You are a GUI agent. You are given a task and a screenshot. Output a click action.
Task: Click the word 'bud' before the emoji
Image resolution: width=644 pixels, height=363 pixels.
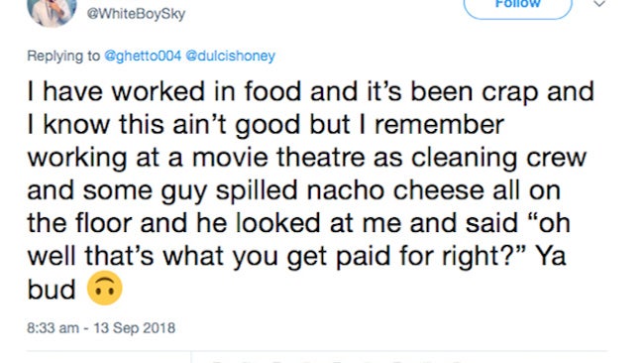tap(52, 289)
